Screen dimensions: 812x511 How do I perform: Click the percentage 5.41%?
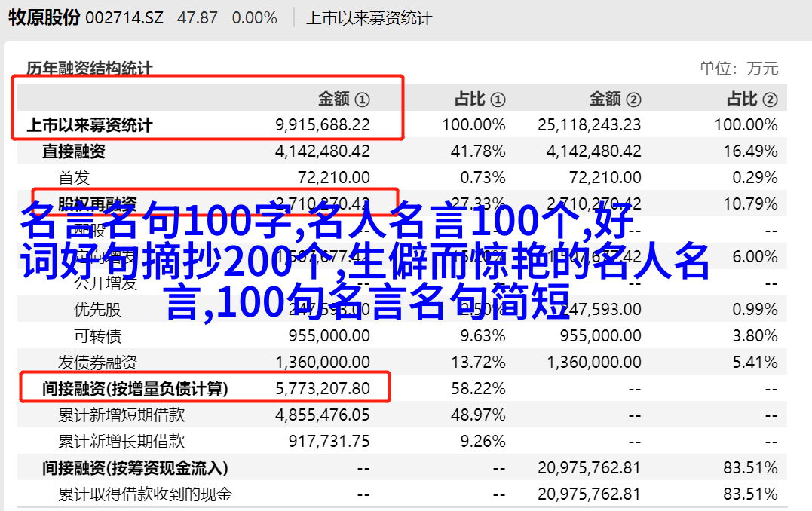point(755,363)
